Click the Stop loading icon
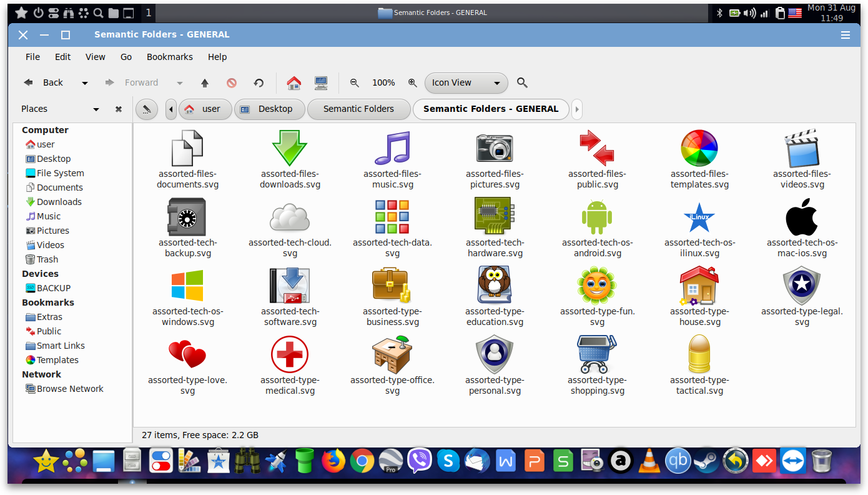Image resolution: width=868 pixels, height=495 pixels. pyautogui.click(x=232, y=82)
